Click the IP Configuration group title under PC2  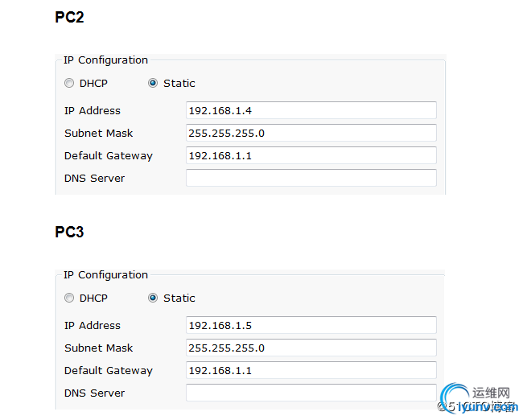[105, 60]
